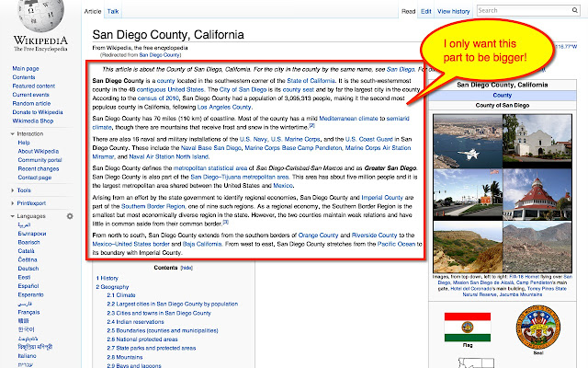Open Mediterranean climate link
Screen dimensions: 588x368
348,119
